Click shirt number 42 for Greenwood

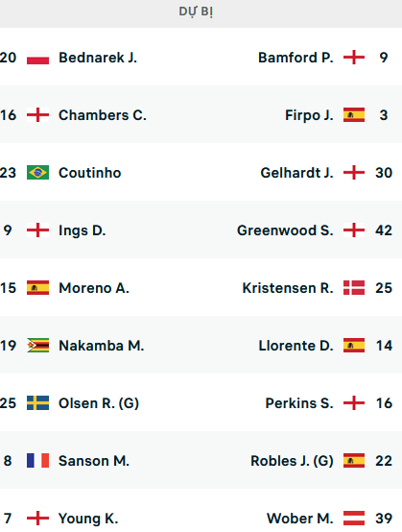click(x=384, y=230)
